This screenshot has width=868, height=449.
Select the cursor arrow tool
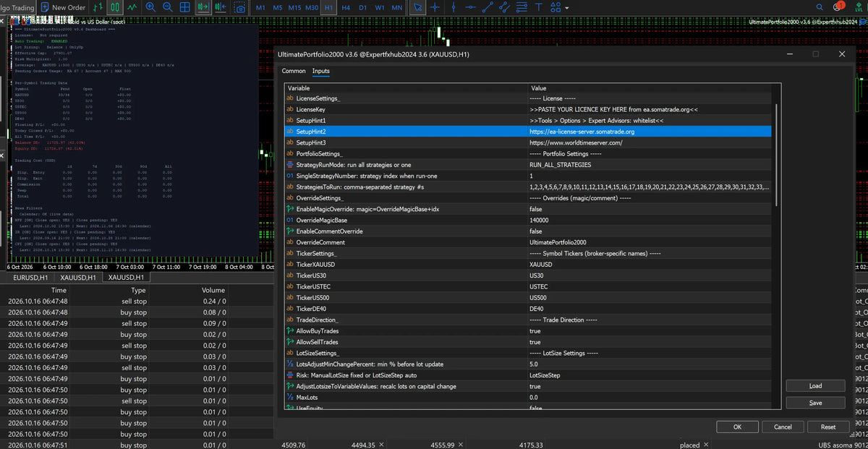point(417,7)
